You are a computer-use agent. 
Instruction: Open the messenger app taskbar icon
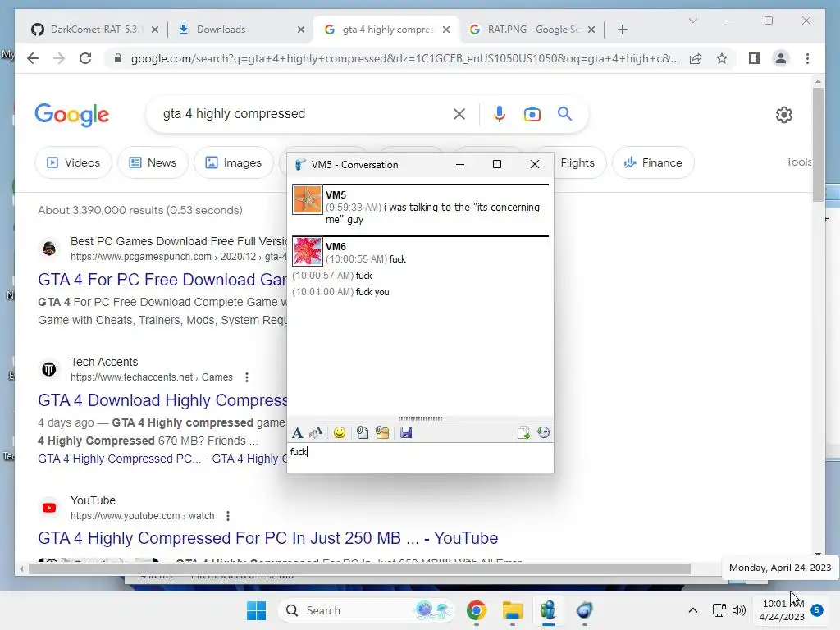point(548,610)
